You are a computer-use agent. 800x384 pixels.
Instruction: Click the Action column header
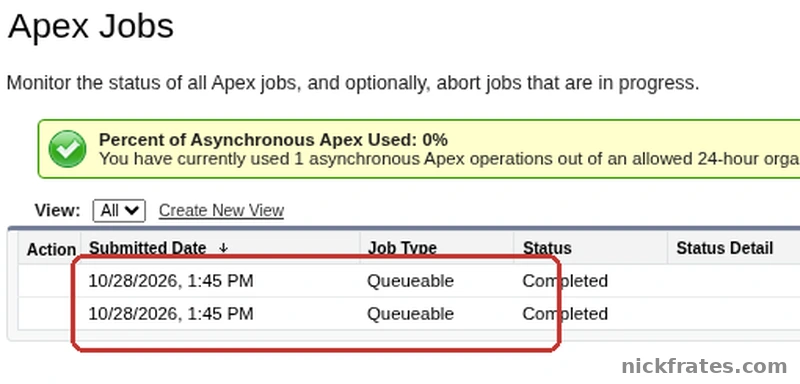coord(51,250)
